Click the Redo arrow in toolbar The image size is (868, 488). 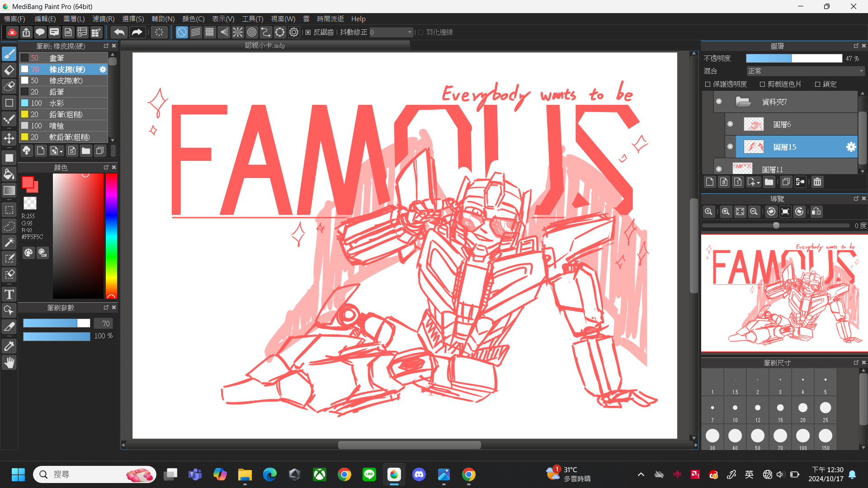[137, 32]
